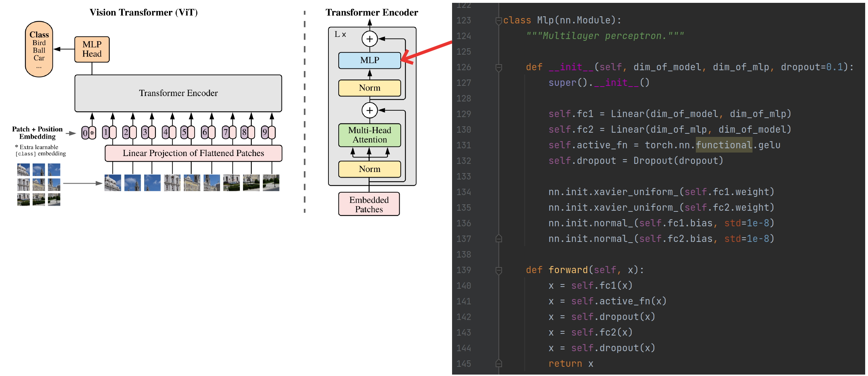The width and height of the screenshot is (868, 376).
Task: Click plus circle above Multi-Head Attention
Action: tap(370, 110)
